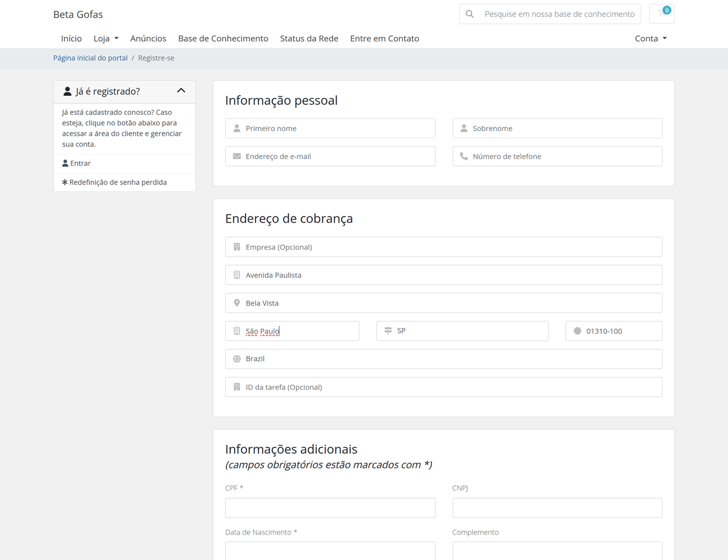The width and height of the screenshot is (728, 560).
Task: Open the Loja dropdown menu
Action: (x=106, y=38)
